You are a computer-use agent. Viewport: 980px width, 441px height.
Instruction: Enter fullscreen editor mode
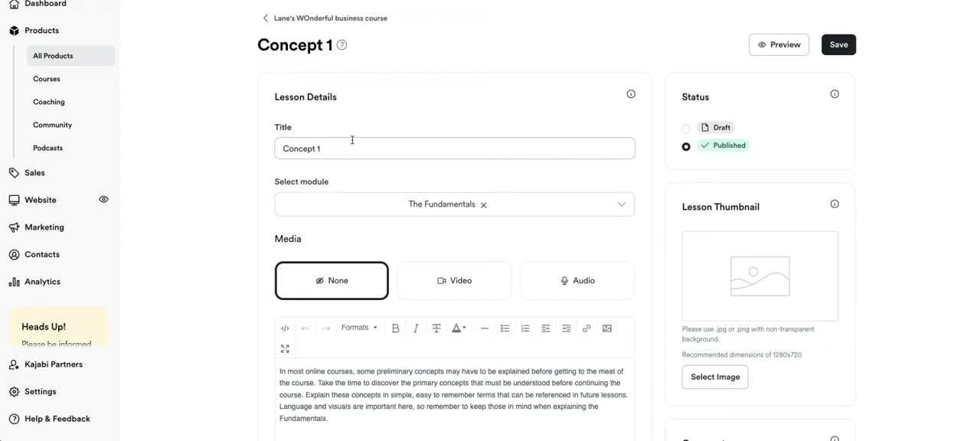(285, 349)
